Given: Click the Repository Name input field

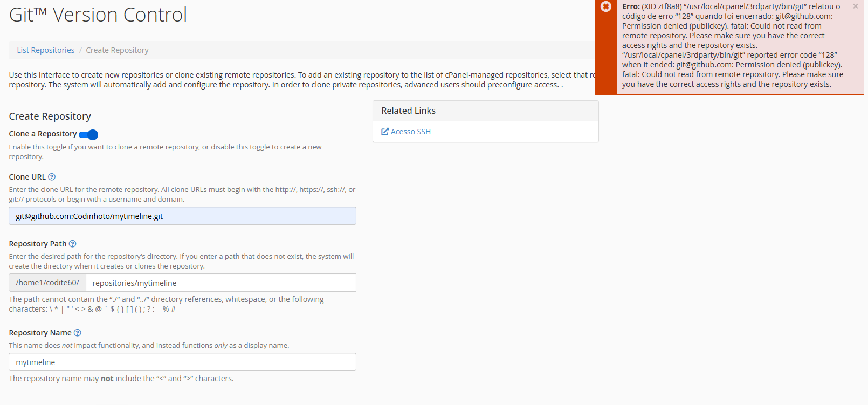Looking at the screenshot, I should click(182, 362).
